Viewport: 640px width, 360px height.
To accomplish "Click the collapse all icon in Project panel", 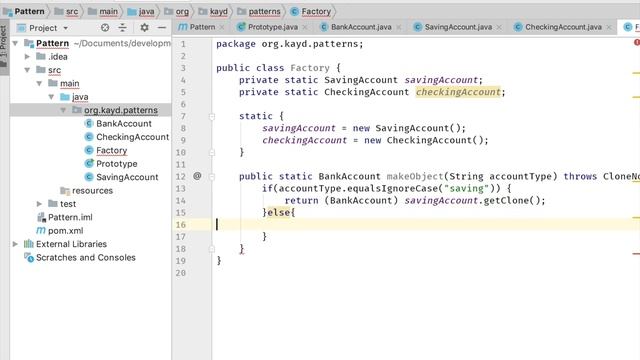I will coord(122,28).
